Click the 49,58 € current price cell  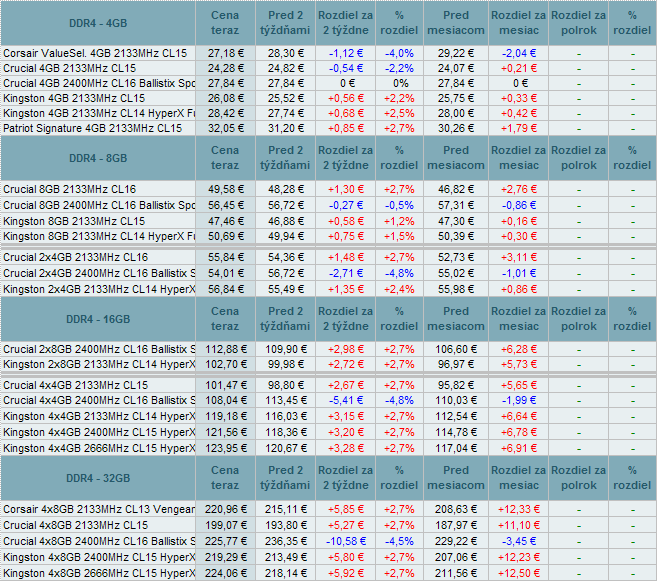coord(226,189)
